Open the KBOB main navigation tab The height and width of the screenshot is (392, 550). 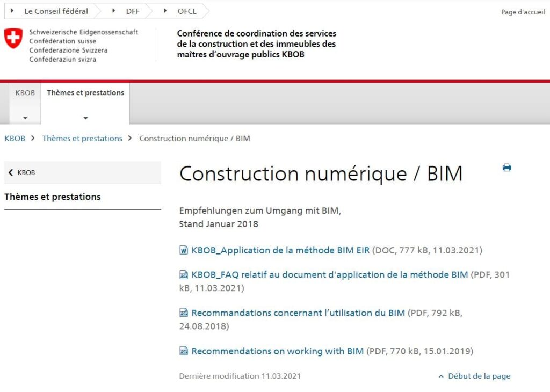(25, 93)
